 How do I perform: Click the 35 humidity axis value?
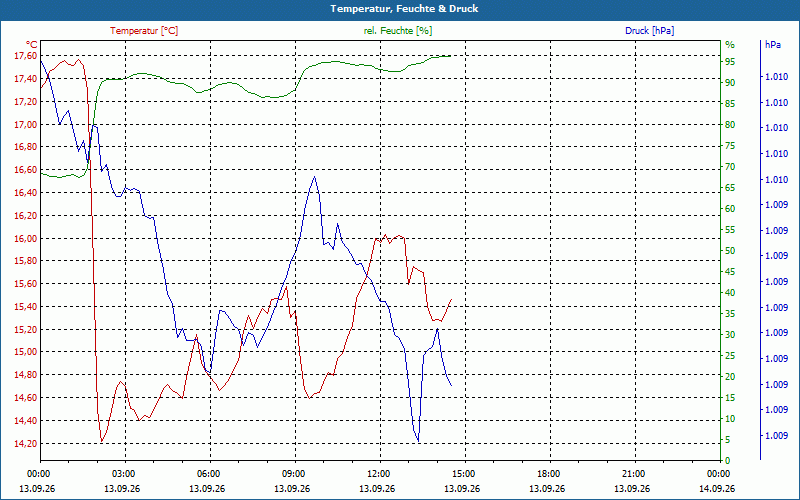[x=730, y=314]
